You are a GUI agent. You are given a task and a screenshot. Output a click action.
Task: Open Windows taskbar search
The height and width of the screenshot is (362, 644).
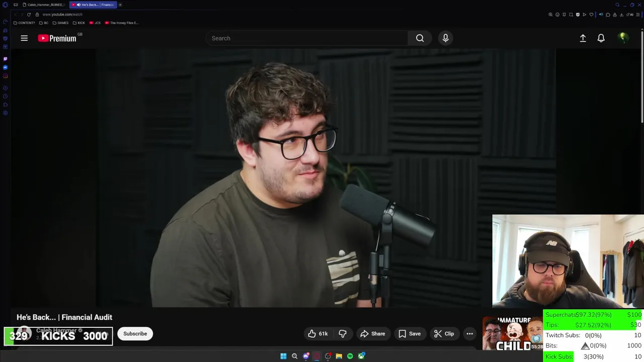click(x=294, y=356)
